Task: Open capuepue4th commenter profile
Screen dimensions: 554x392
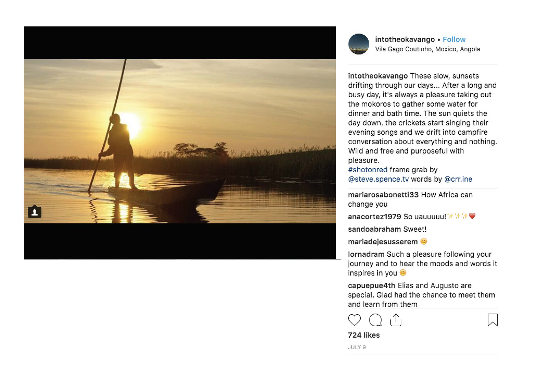Action: (371, 285)
